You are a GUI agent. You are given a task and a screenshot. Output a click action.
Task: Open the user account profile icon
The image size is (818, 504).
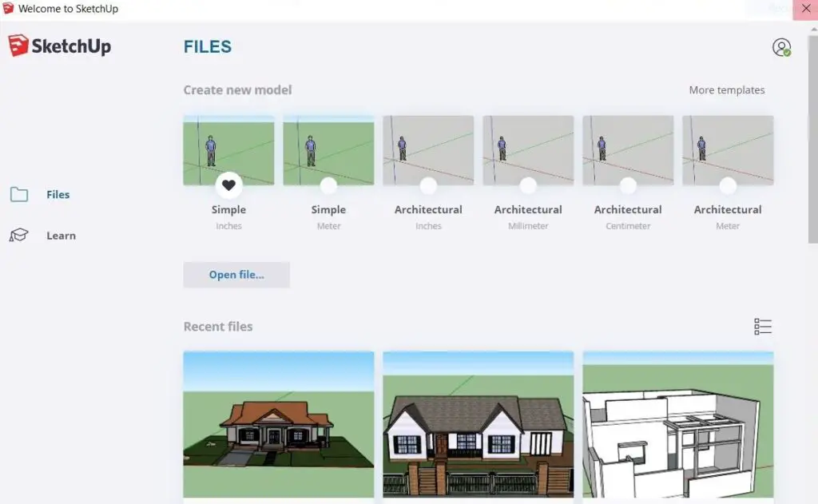click(781, 47)
